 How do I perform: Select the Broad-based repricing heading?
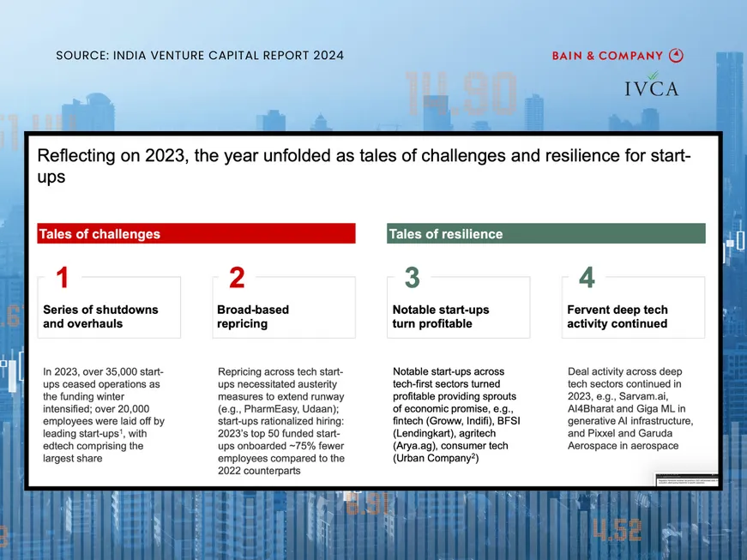click(253, 316)
